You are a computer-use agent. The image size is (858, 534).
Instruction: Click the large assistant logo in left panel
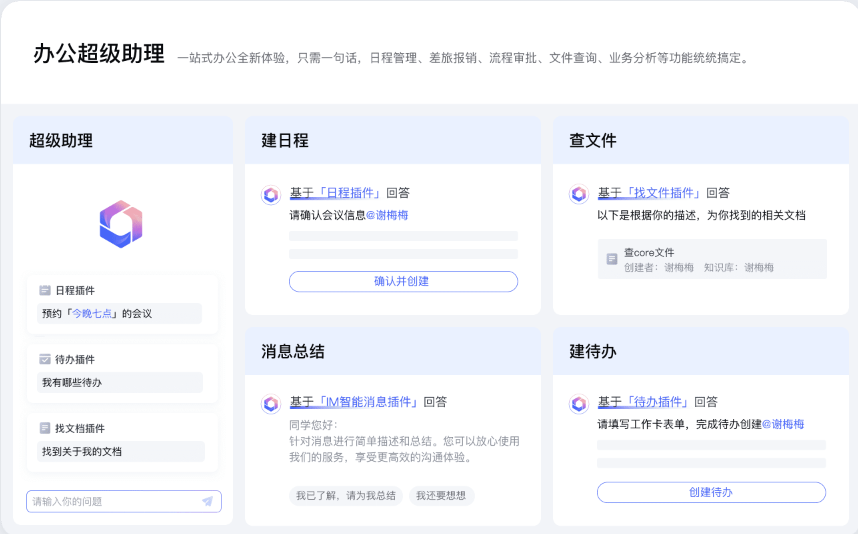click(x=121, y=223)
